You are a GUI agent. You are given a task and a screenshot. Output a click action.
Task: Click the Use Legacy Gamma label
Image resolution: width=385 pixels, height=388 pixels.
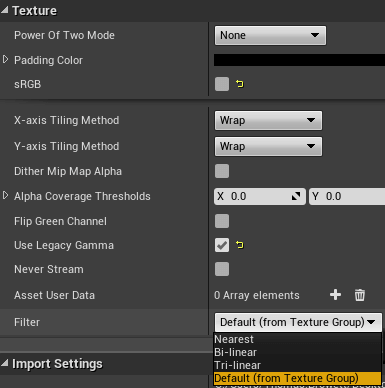[x=64, y=245]
